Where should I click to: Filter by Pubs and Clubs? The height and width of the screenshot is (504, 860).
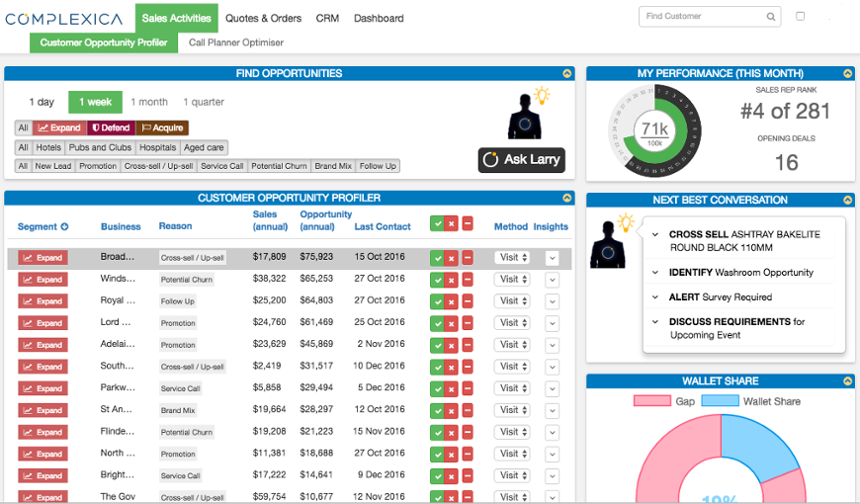(100, 148)
